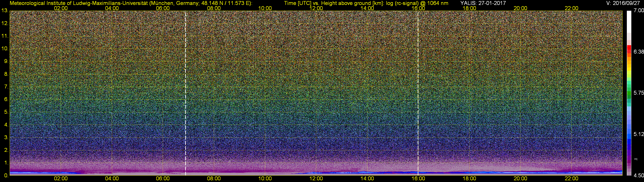Click the 6.38 color scale label

(639, 52)
